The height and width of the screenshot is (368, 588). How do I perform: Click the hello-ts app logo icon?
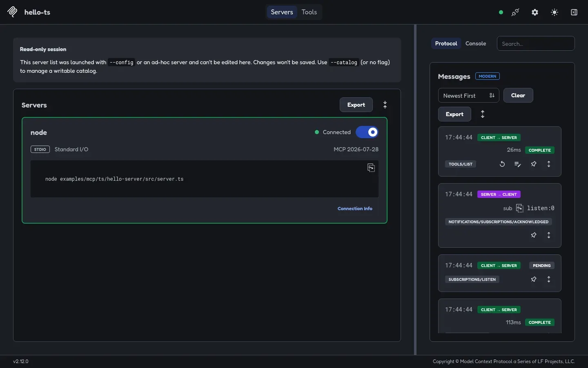tap(12, 12)
